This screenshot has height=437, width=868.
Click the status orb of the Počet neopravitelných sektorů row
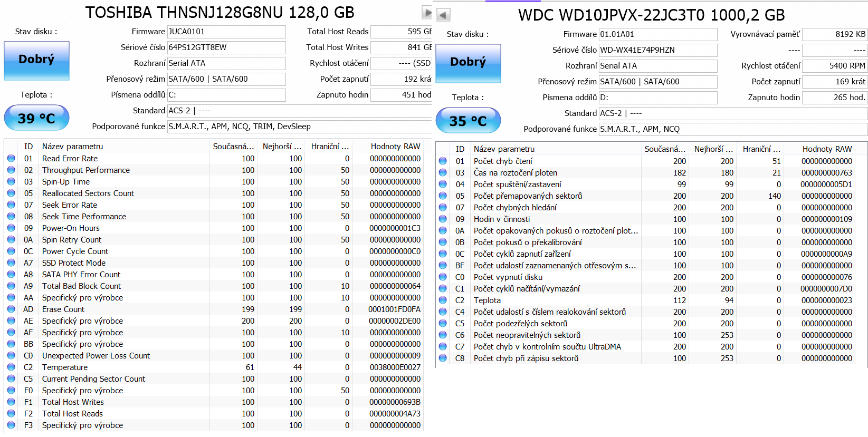pos(443,335)
